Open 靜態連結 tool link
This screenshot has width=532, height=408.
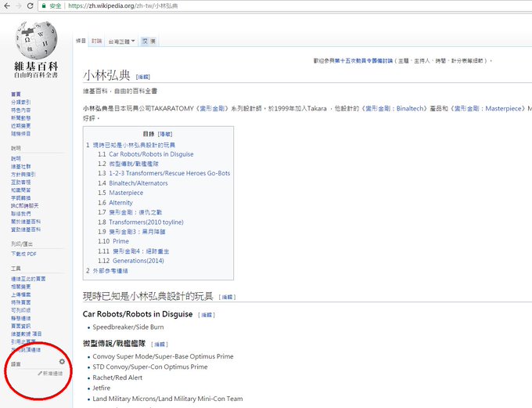[20, 318]
